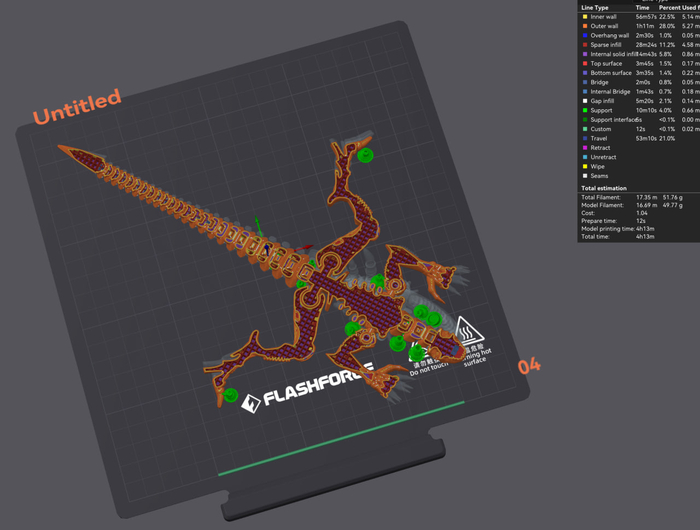Screen dimensions: 700x530
Task: Click the plate number 04 label
Action: (x=529, y=366)
